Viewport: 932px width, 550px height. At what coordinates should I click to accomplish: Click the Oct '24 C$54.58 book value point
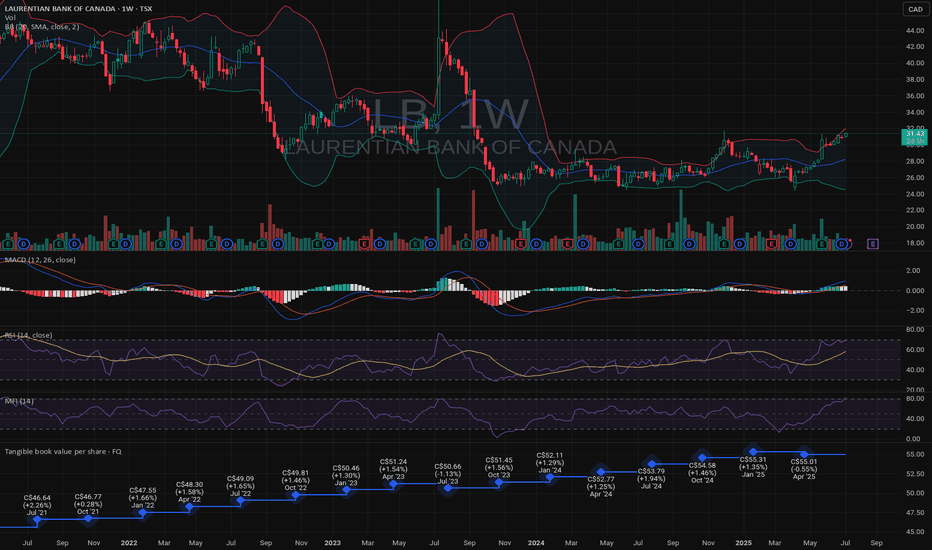(x=703, y=458)
